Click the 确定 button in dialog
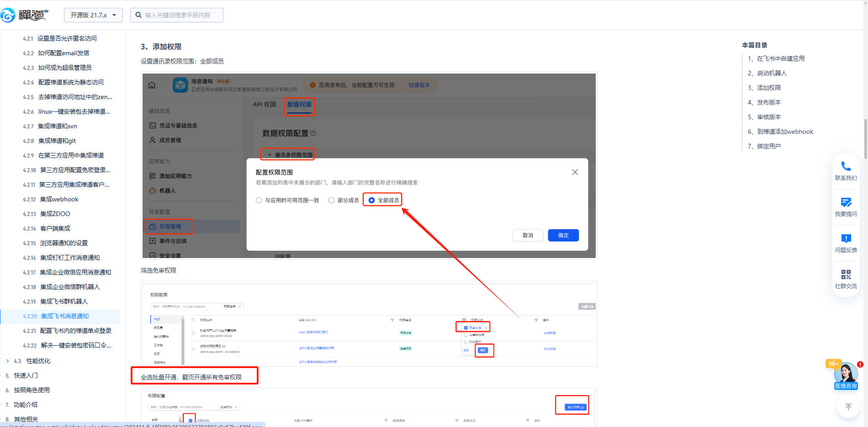Viewport: 868px width, 427px height. [563, 235]
